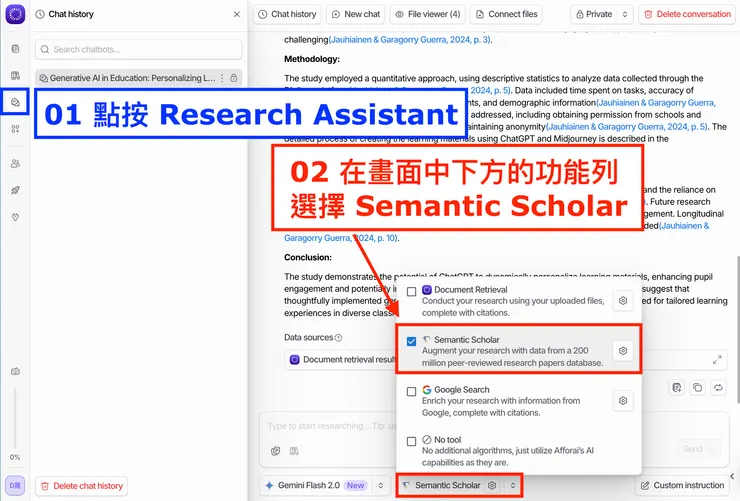Open the Research Assistant chat icon in sidebar

pyautogui.click(x=16, y=102)
